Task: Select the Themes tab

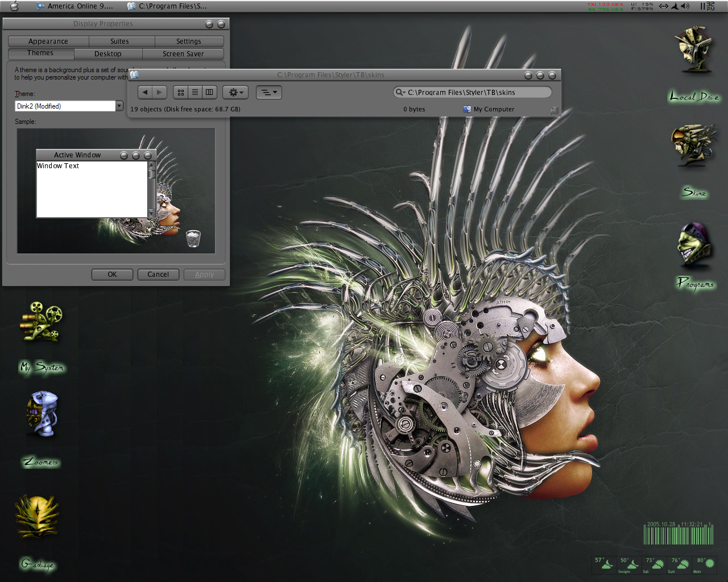Action: click(41, 53)
